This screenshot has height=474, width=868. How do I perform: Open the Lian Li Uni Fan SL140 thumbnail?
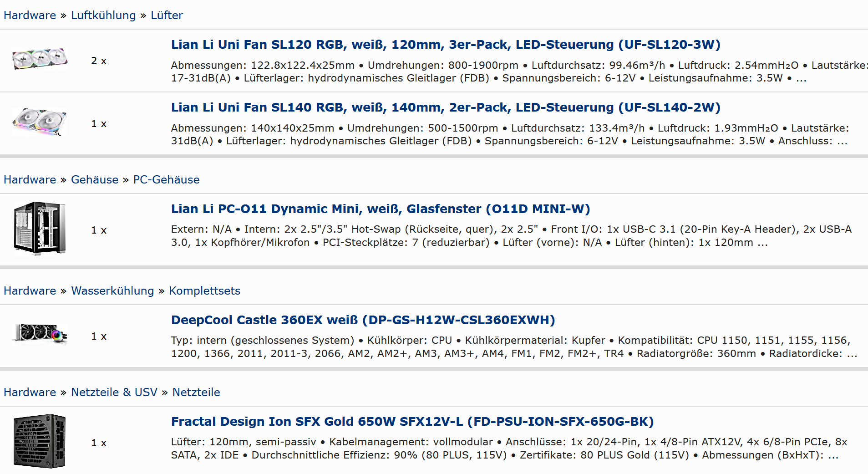[x=40, y=122]
